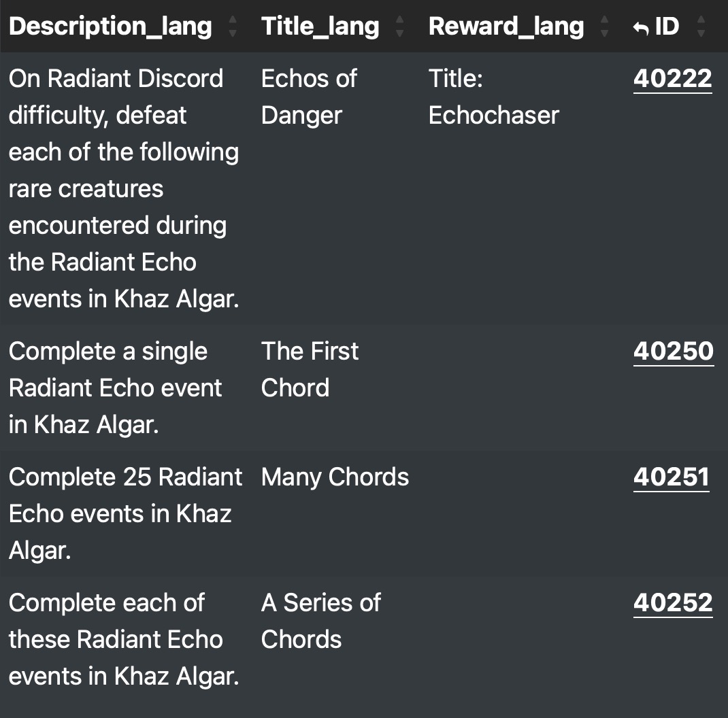This screenshot has width=728, height=718.
Task: Open achievement ID 40252 link
Action: pos(673,603)
